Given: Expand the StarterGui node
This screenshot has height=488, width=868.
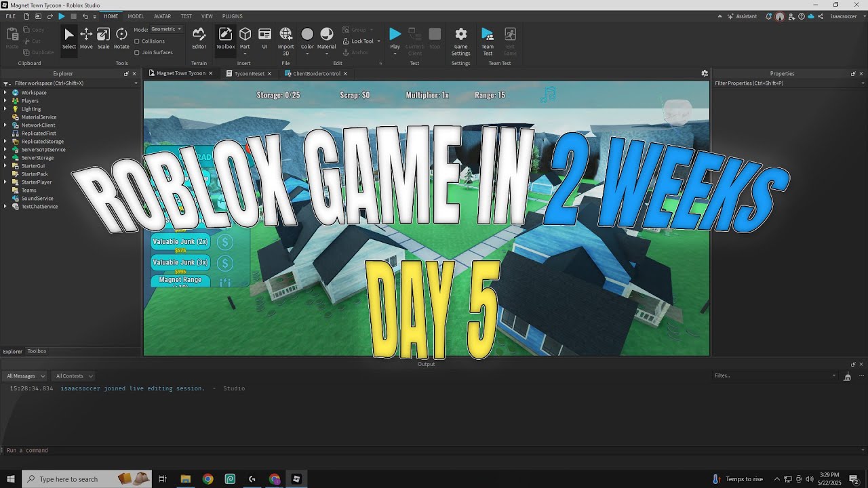Looking at the screenshot, I should point(5,166).
